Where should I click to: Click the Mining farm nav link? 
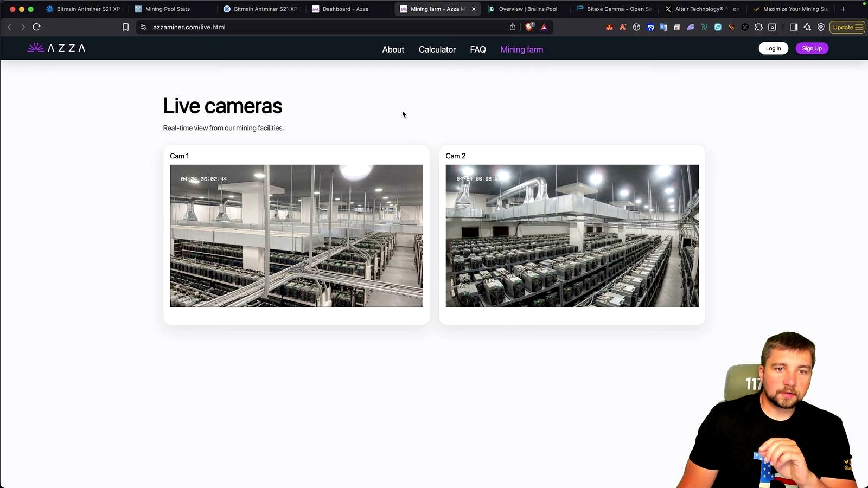click(521, 49)
